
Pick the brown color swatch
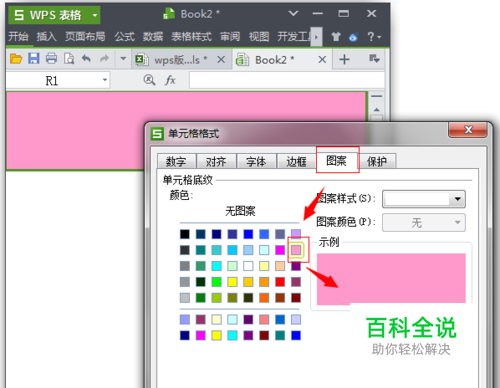(x=280, y=298)
